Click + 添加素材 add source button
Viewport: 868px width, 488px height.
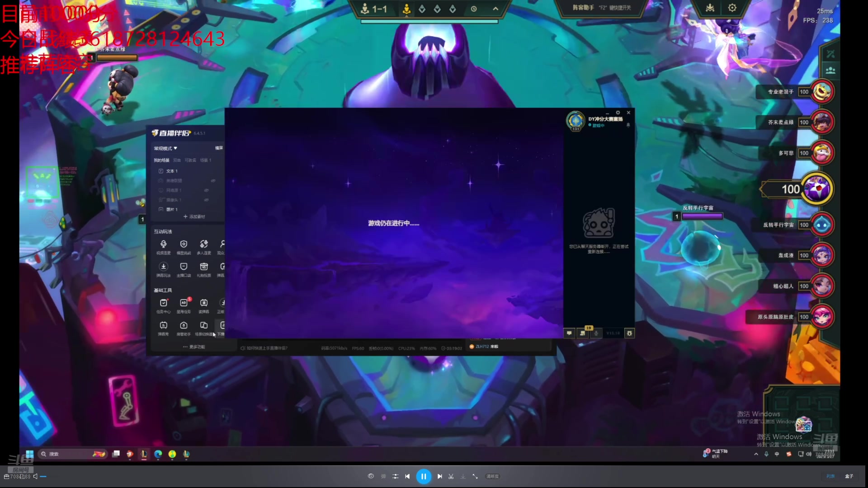coord(194,217)
